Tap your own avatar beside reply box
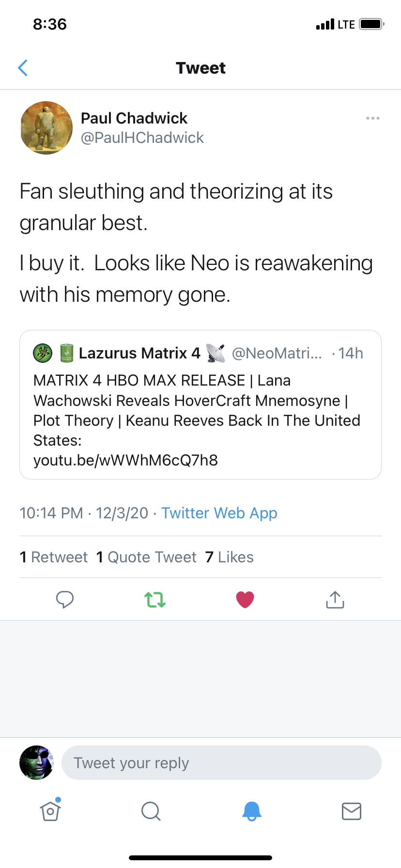This screenshot has height=868, width=401. tap(36, 763)
